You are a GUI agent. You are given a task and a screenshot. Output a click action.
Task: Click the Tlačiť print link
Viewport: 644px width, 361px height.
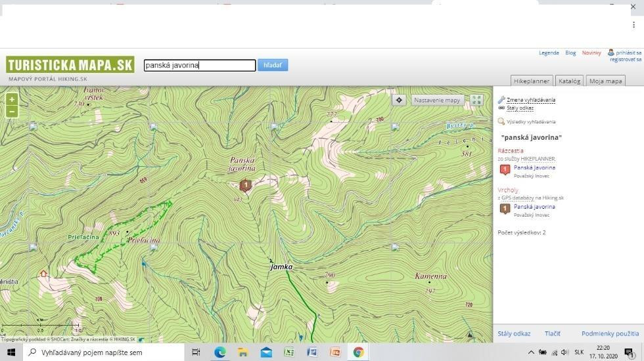point(552,333)
